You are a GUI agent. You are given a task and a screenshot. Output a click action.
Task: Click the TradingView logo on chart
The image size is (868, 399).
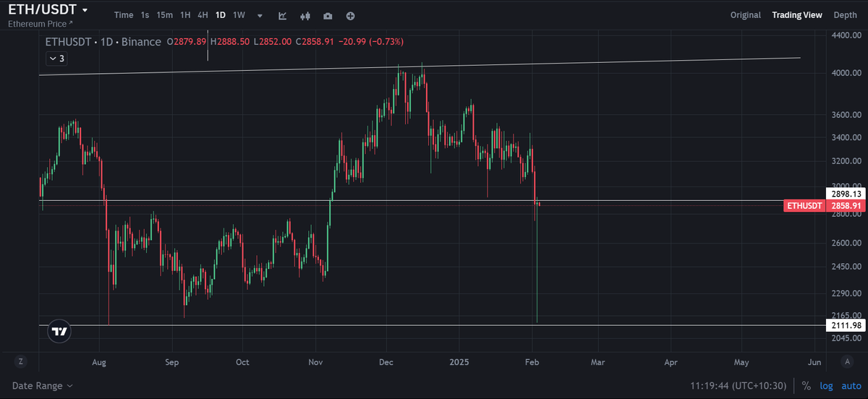pyautogui.click(x=59, y=332)
